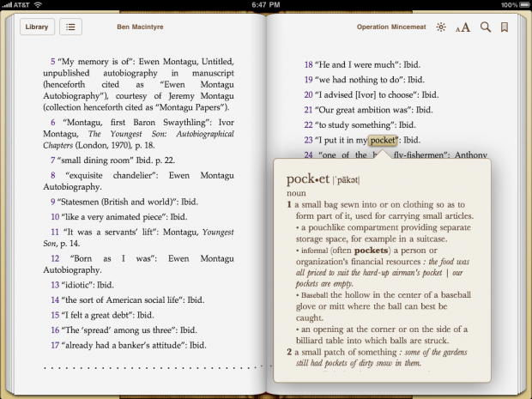Tap endnote number 21 link

tap(309, 110)
